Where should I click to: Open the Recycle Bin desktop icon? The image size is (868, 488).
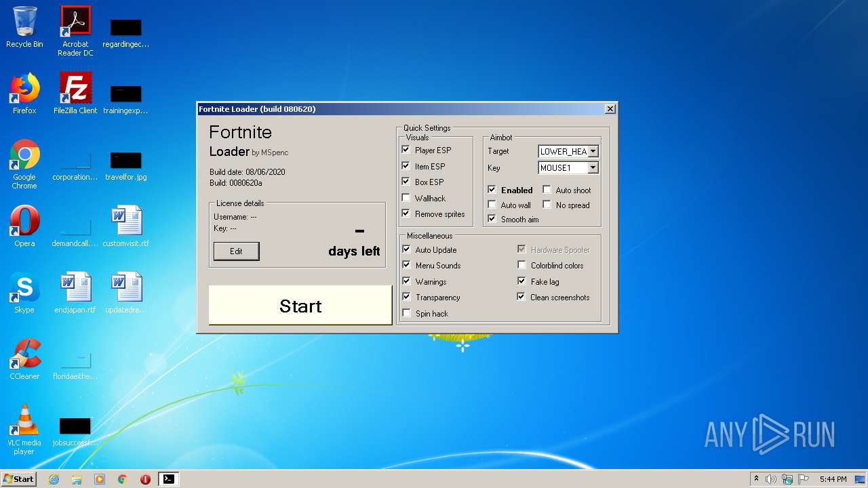point(24,27)
